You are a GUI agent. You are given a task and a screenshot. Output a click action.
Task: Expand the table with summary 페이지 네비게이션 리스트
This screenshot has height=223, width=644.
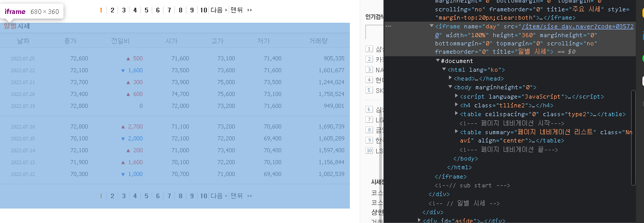457,132
